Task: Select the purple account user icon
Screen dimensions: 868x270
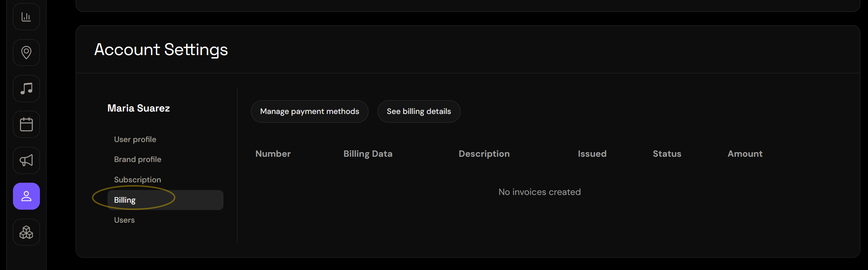Action: click(x=26, y=196)
